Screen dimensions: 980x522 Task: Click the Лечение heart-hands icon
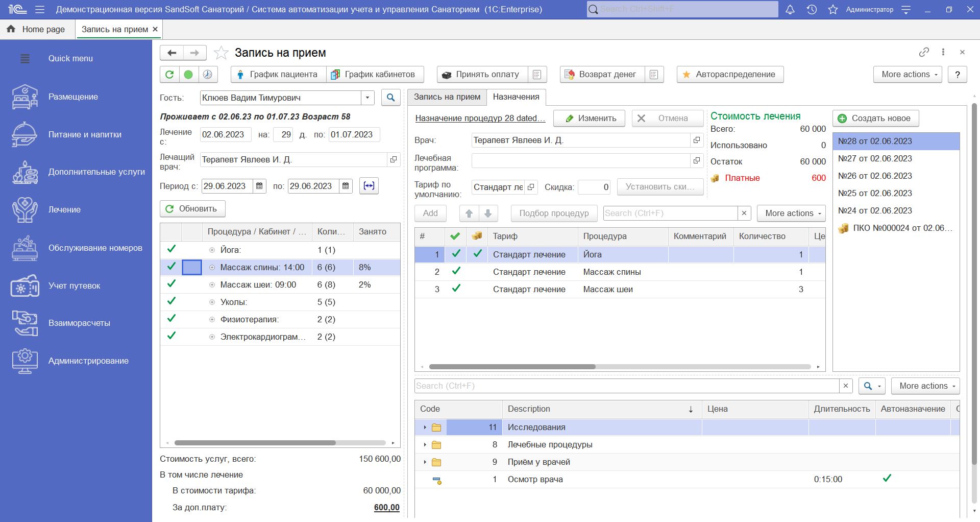click(24, 210)
